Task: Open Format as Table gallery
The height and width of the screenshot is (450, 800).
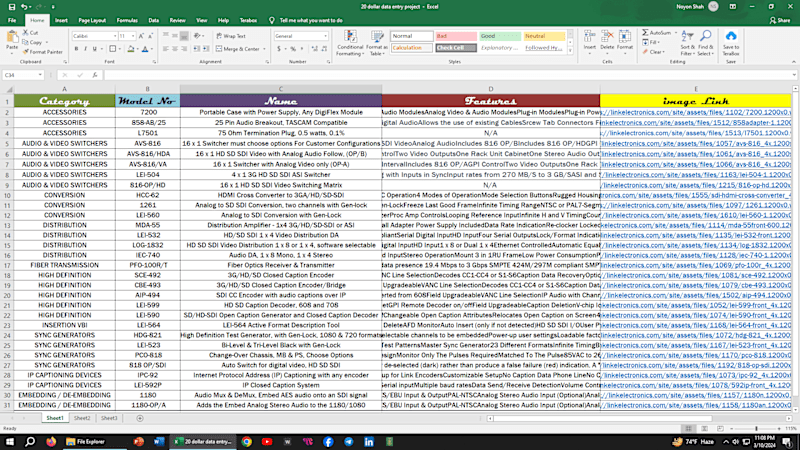Action: coord(377,43)
